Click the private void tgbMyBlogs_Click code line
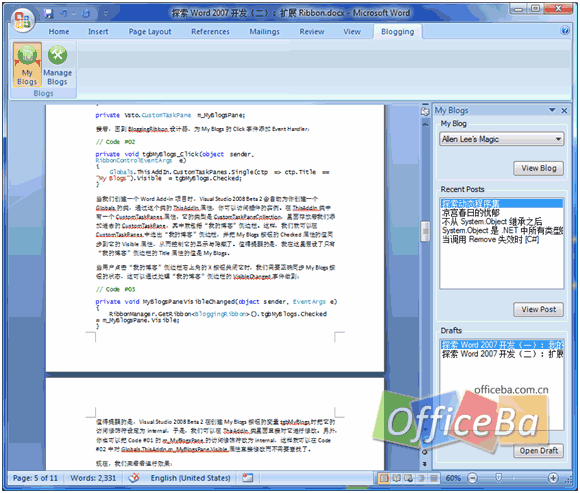Image resolution: width=580 pixels, height=493 pixels. (x=174, y=155)
